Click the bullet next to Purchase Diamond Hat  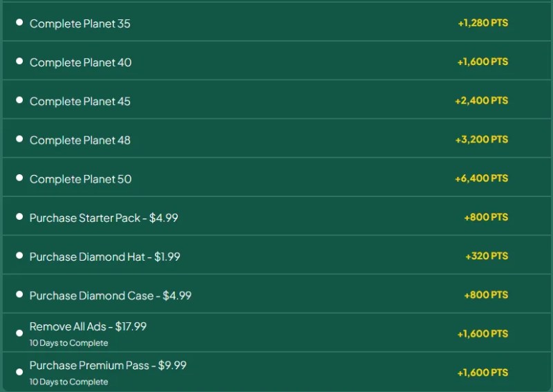pos(19,256)
